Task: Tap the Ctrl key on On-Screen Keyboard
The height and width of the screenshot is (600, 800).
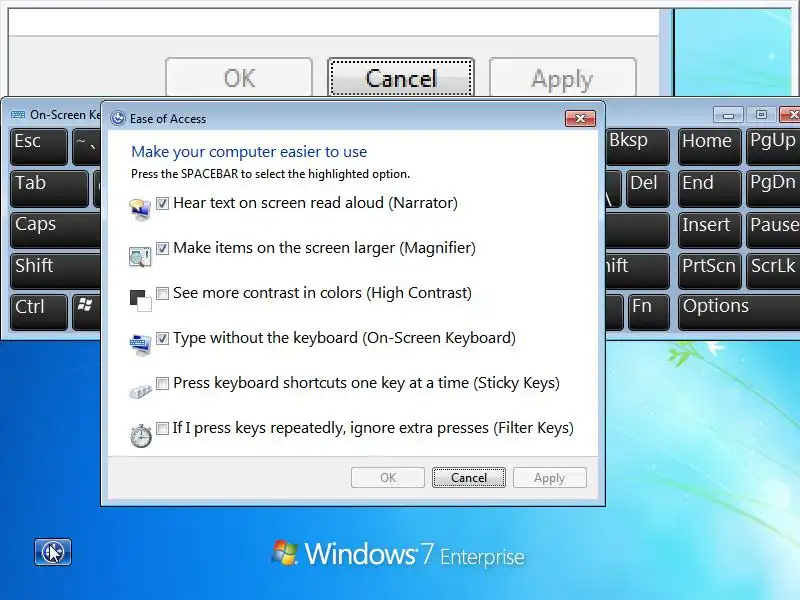Action: (39, 312)
